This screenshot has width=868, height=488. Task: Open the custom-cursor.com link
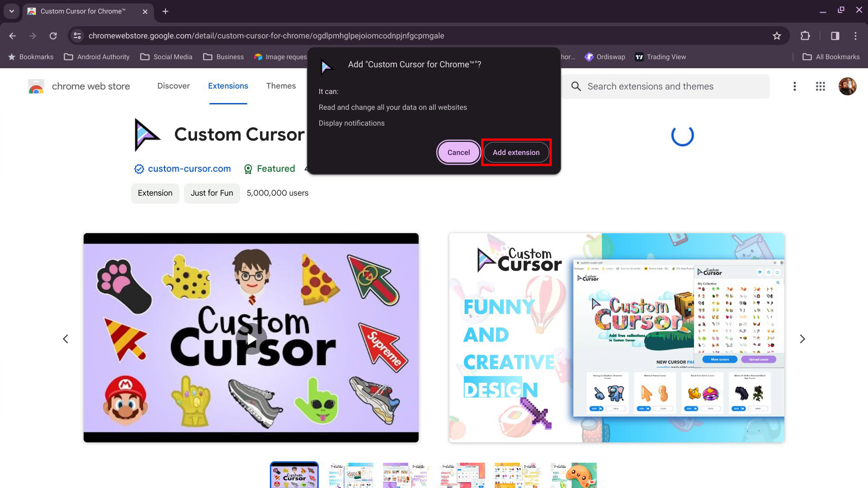click(189, 169)
